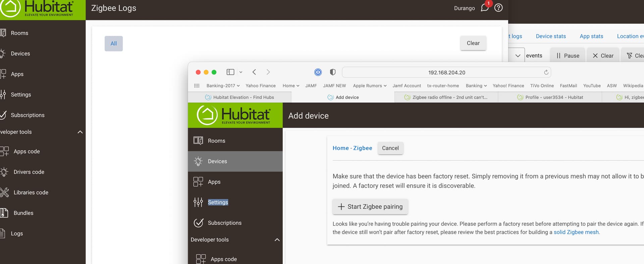644x264 pixels.
Task: Open the Safari privacy shield icon
Action: [x=333, y=72]
